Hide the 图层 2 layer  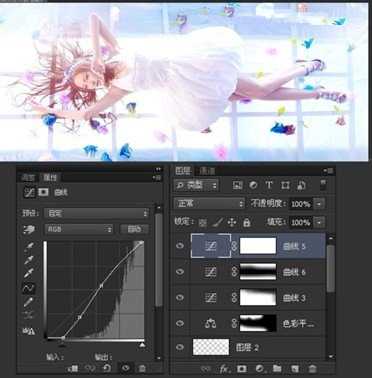tap(180, 347)
